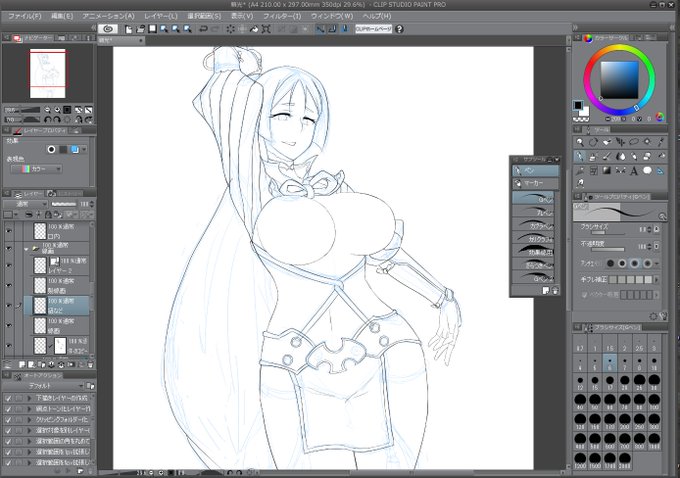The image size is (680, 478).
Task: Select the Auto select wand tool
Action: pos(647,142)
